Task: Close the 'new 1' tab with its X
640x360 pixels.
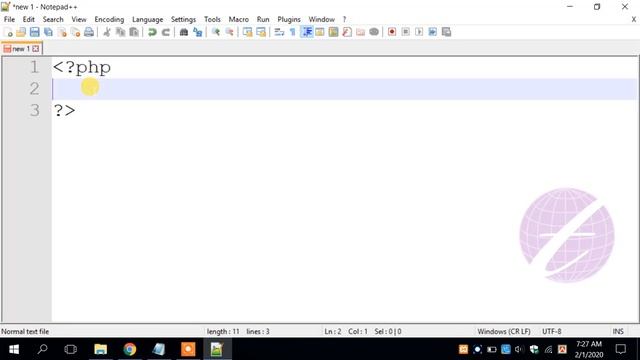Action: point(36,49)
